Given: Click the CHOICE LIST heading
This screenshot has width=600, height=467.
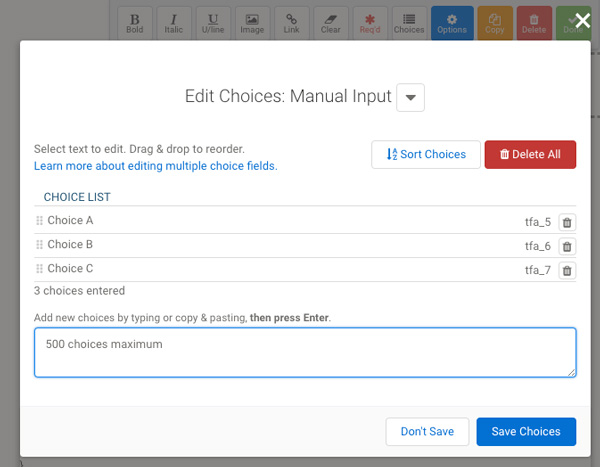Looking at the screenshot, I should click(77, 197).
